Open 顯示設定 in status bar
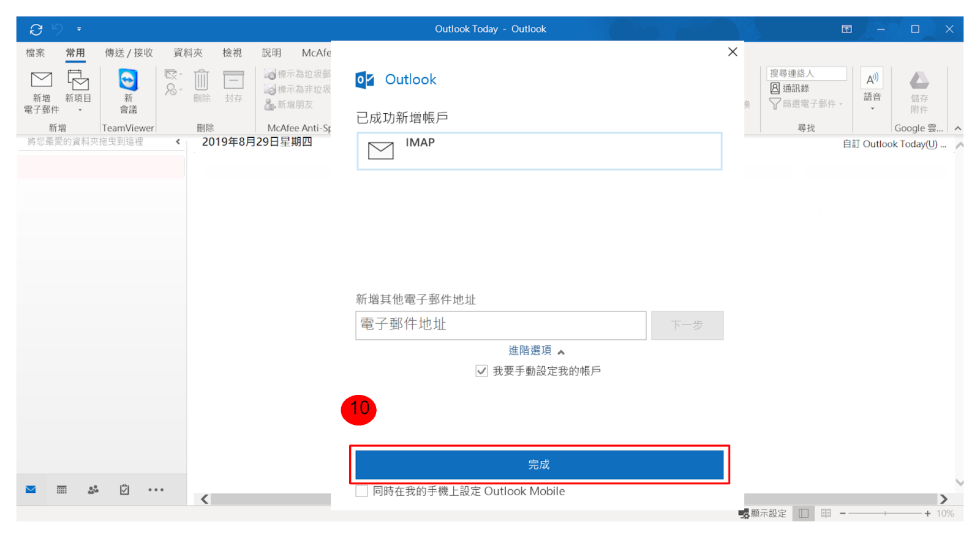The image size is (980, 551). click(763, 514)
